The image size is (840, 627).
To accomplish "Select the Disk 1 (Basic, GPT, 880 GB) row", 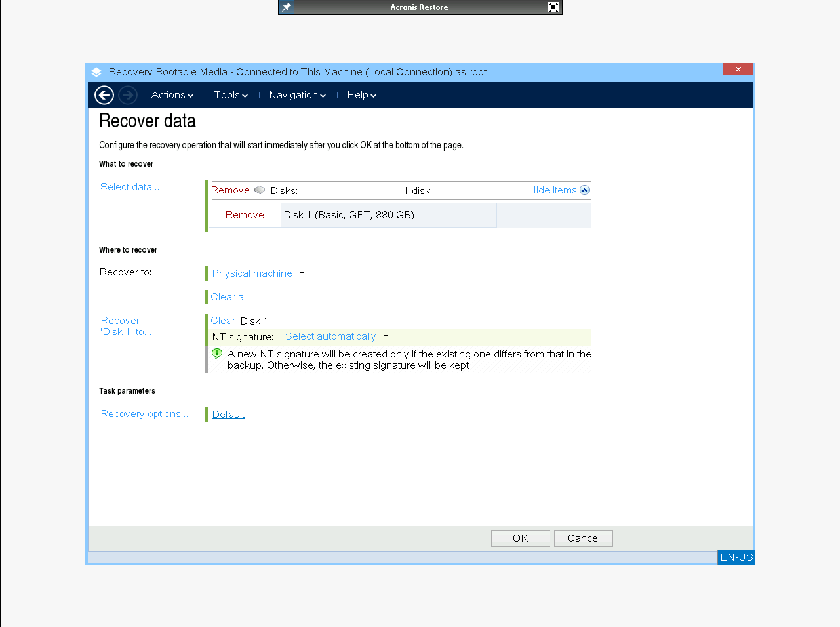I will point(401,215).
